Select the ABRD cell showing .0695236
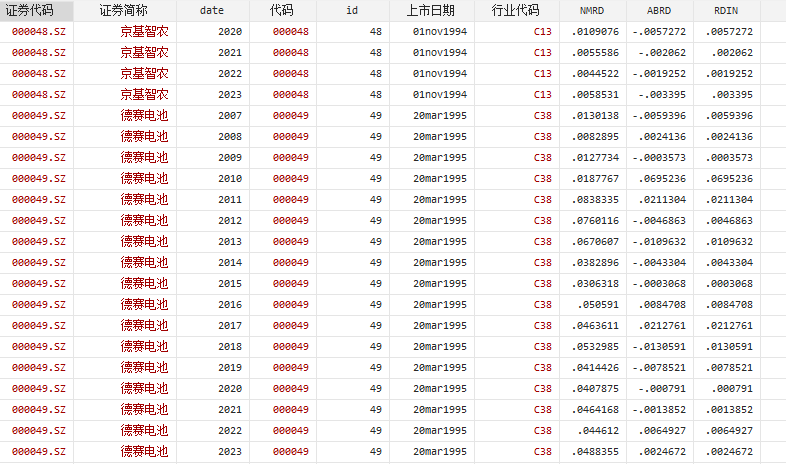786x464 pixels. click(x=662, y=179)
